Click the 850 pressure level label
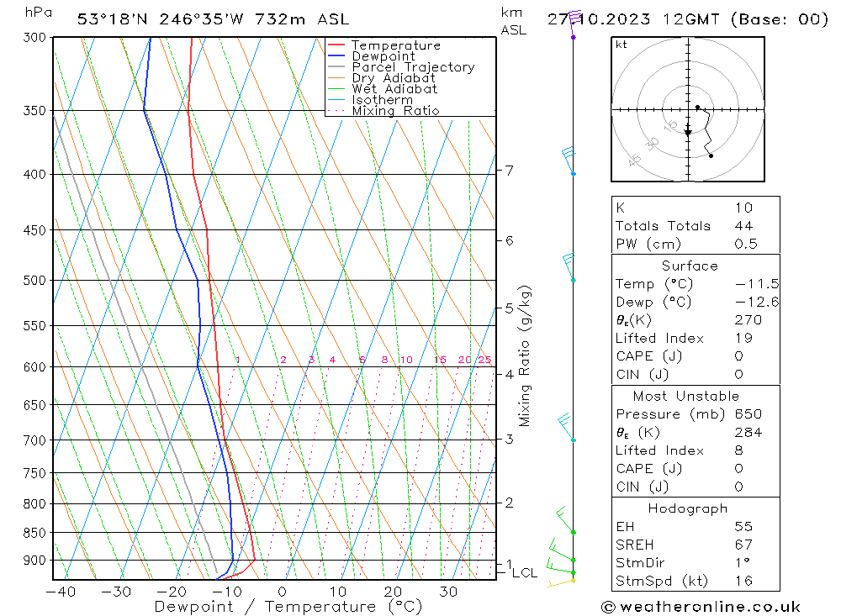Screen dimensions: 841x616 [34, 534]
